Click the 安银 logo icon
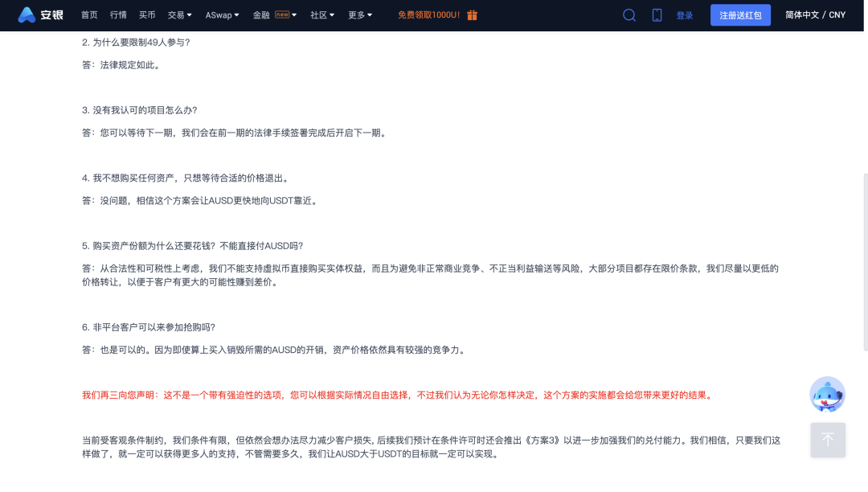Viewport: 868px width, 492px height. coord(27,15)
